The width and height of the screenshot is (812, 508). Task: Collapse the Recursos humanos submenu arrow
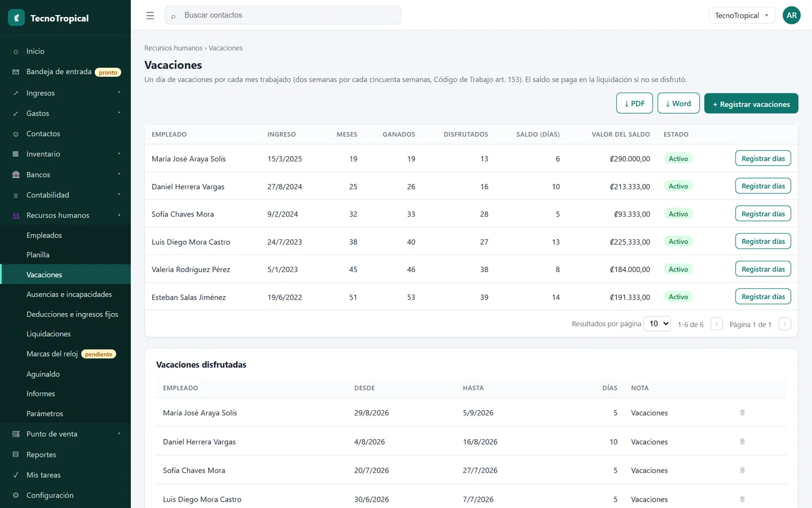coord(119,215)
